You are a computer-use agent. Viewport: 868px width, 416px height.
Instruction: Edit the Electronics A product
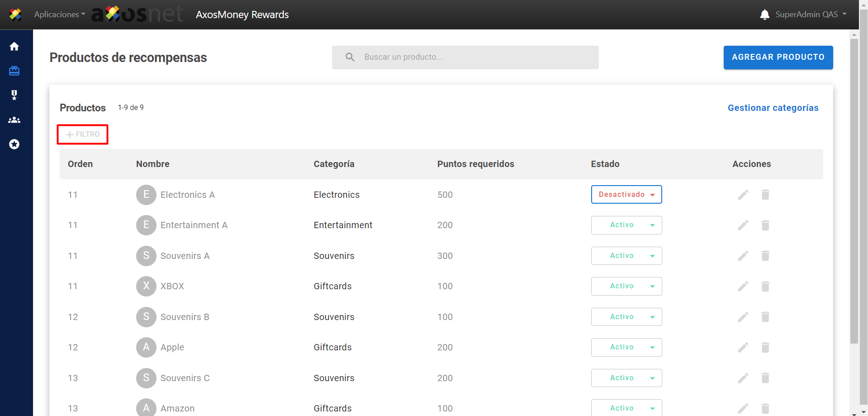point(743,195)
